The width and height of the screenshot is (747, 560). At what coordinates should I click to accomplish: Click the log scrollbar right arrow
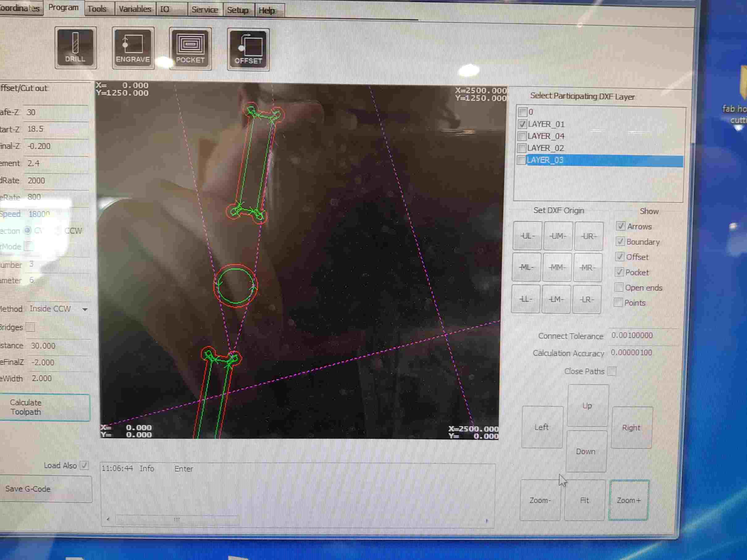click(487, 521)
